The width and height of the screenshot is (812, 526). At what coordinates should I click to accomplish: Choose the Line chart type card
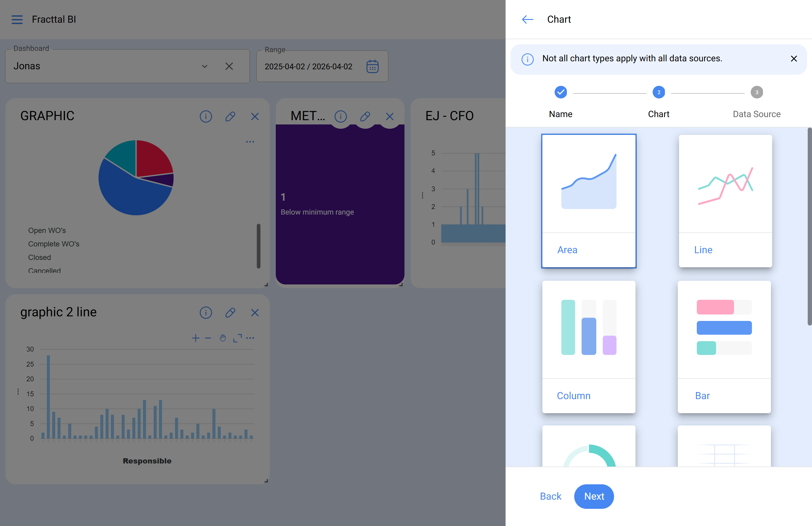(x=725, y=201)
